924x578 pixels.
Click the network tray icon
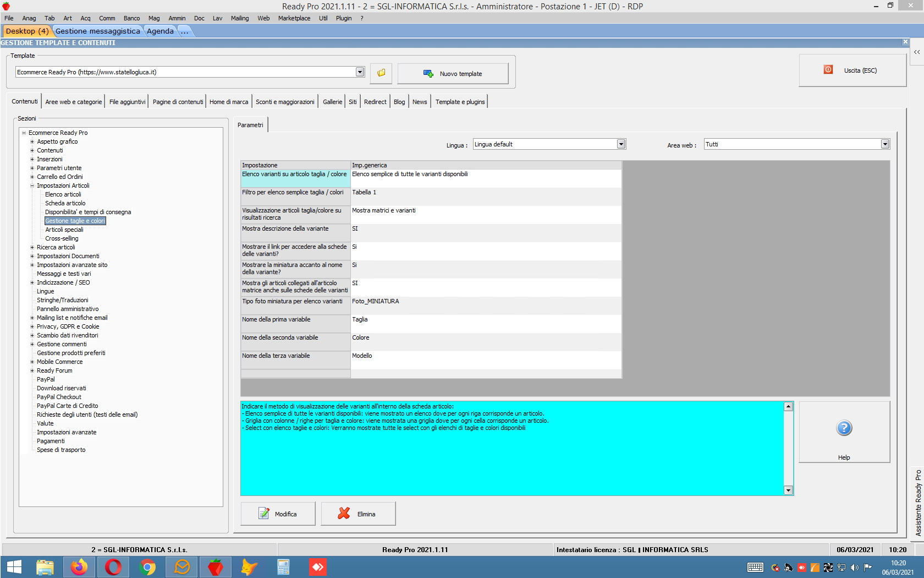tap(842, 568)
